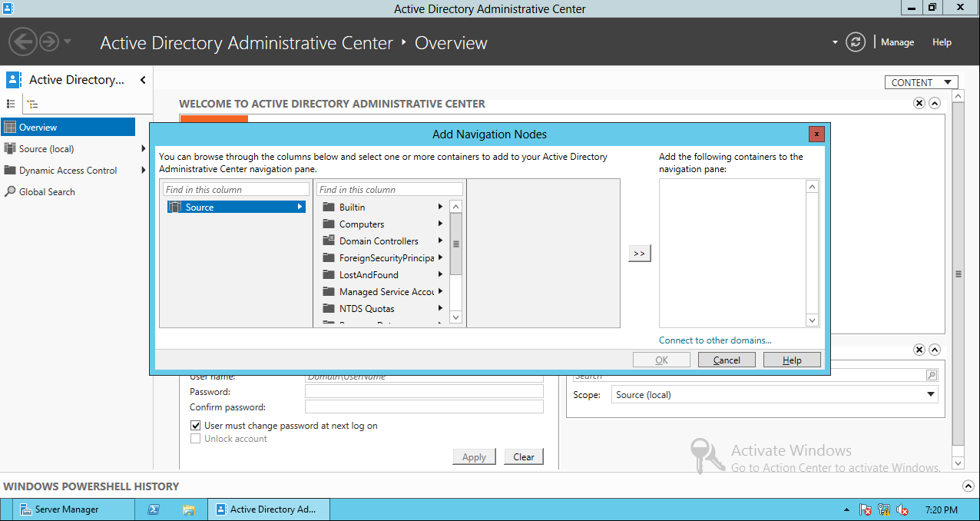The image size is (980, 521).
Task: Click the muted volume icon in the system tray
Action: pyautogui.click(x=902, y=509)
